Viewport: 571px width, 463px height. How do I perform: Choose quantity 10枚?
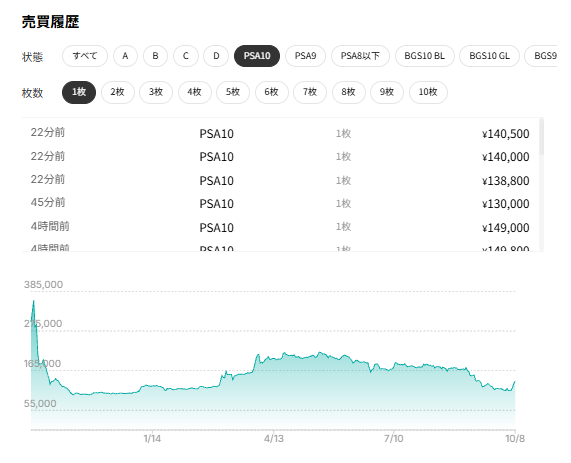(x=428, y=92)
